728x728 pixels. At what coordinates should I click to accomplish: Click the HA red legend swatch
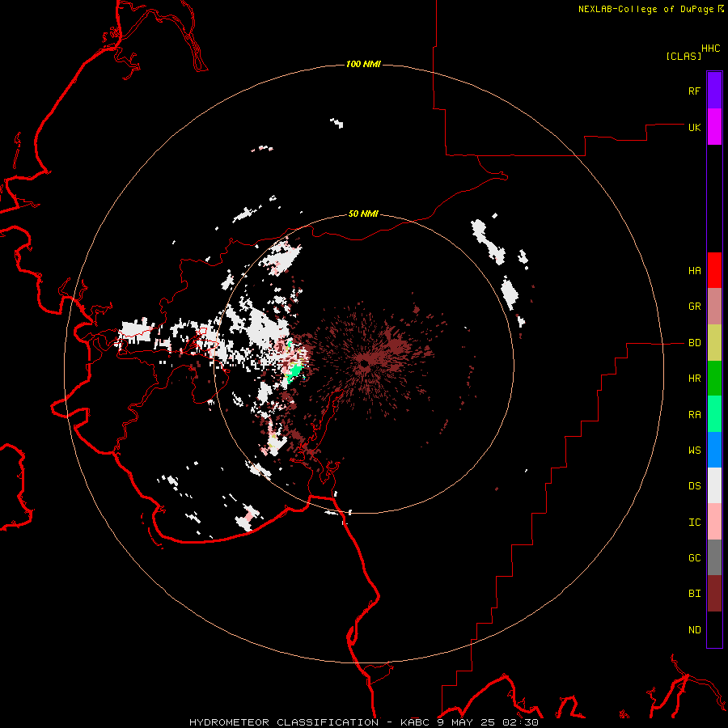click(x=714, y=270)
